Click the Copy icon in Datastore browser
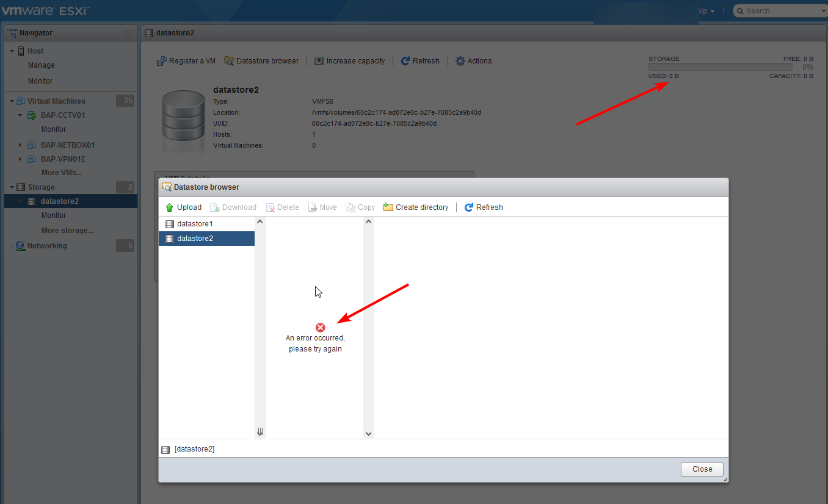The width and height of the screenshot is (828, 504). pyautogui.click(x=349, y=207)
